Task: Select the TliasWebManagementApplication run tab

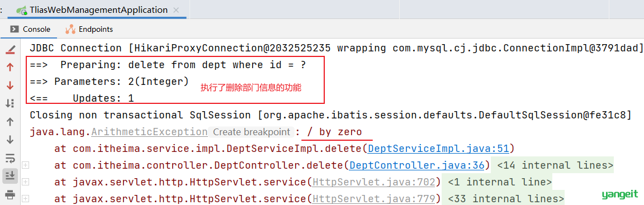Action: click(98, 10)
